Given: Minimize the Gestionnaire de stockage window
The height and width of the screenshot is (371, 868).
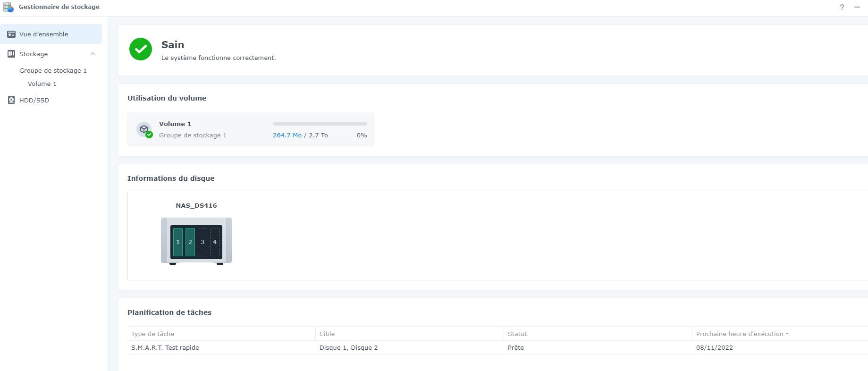Looking at the screenshot, I should (857, 7).
